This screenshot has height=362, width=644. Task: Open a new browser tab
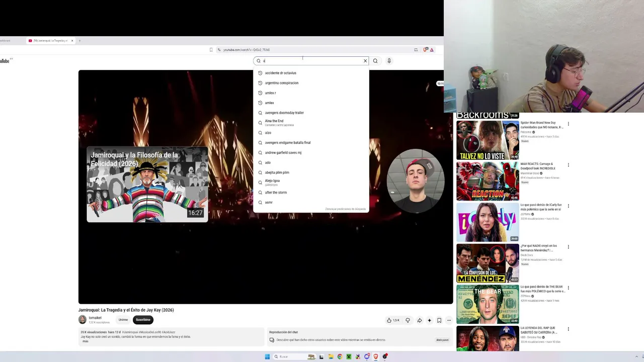79,41
